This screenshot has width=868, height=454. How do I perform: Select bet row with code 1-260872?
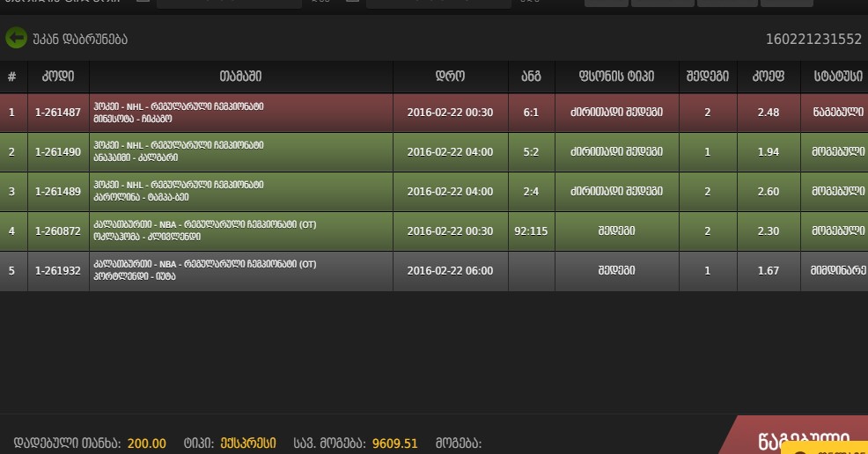(434, 231)
